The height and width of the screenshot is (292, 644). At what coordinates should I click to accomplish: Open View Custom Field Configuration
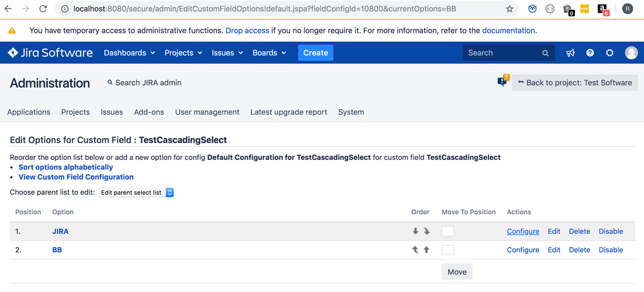[x=76, y=177]
